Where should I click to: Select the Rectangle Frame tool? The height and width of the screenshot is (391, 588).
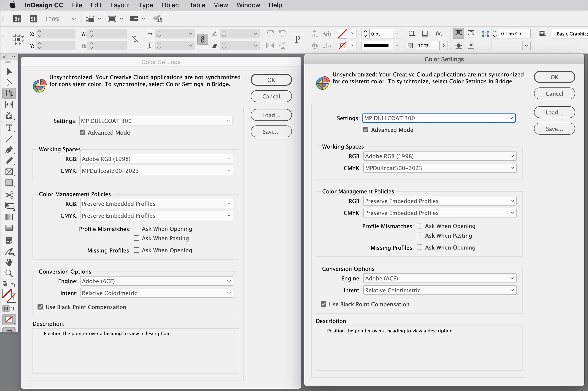click(x=9, y=172)
